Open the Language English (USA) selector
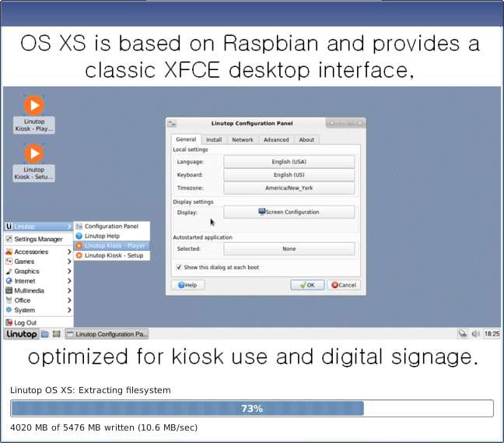Viewport: 504px width, 443px height. (289, 161)
